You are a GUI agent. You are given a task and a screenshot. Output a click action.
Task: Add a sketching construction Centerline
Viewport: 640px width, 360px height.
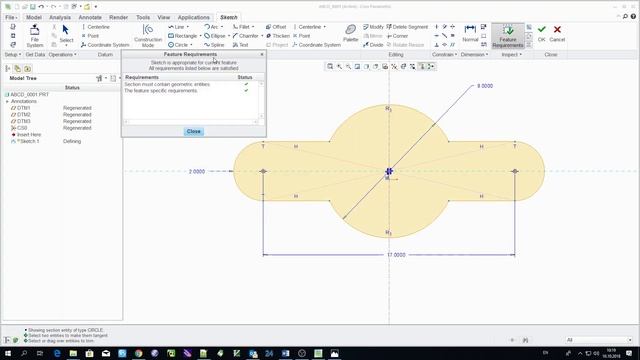(307, 27)
